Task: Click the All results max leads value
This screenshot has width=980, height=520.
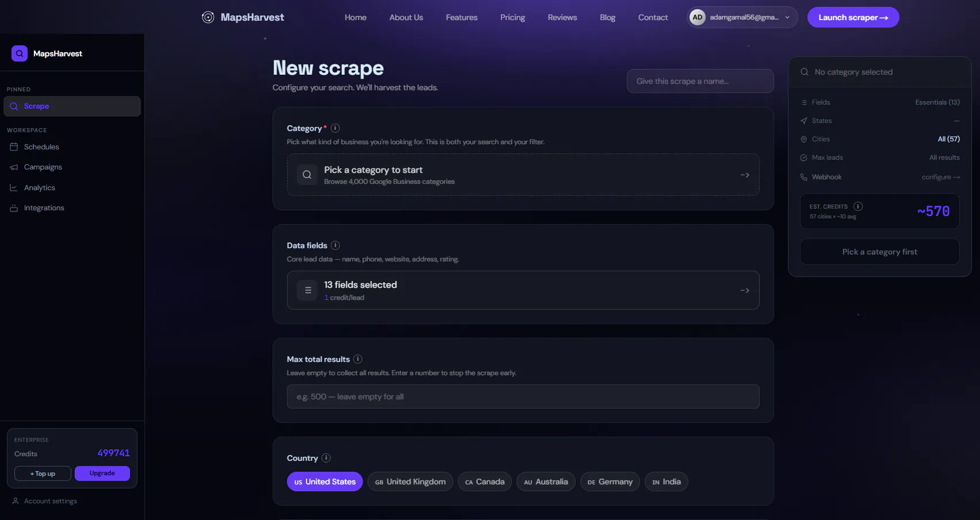Action: coord(944,157)
